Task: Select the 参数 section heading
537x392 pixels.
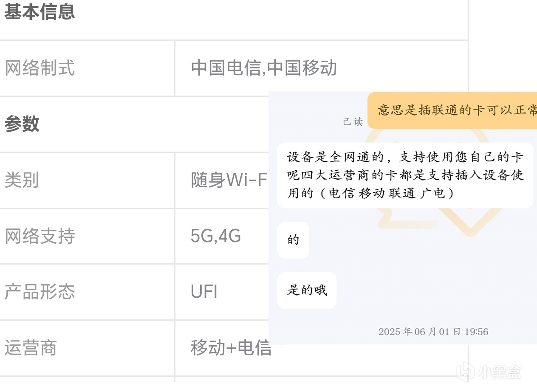Action: pyautogui.click(x=22, y=124)
